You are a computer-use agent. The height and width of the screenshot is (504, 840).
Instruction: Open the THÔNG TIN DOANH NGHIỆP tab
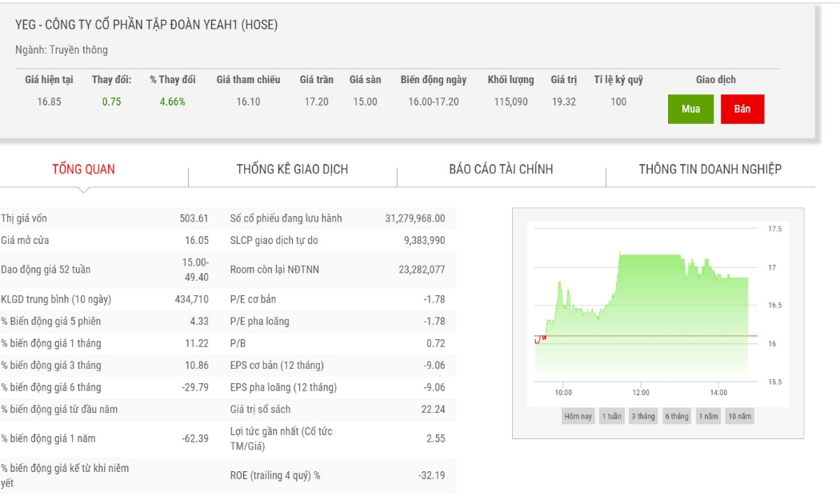tap(710, 170)
